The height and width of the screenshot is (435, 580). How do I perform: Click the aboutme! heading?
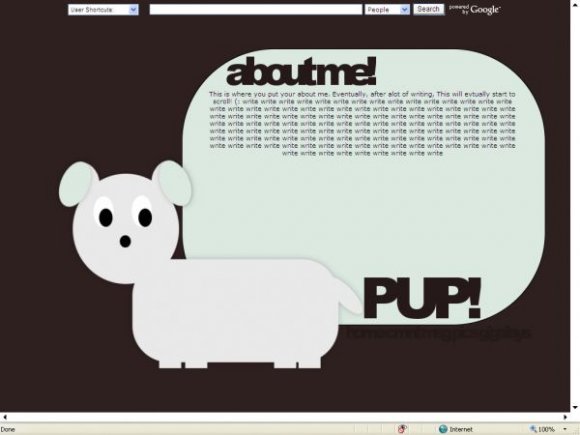pyautogui.click(x=301, y=71)
